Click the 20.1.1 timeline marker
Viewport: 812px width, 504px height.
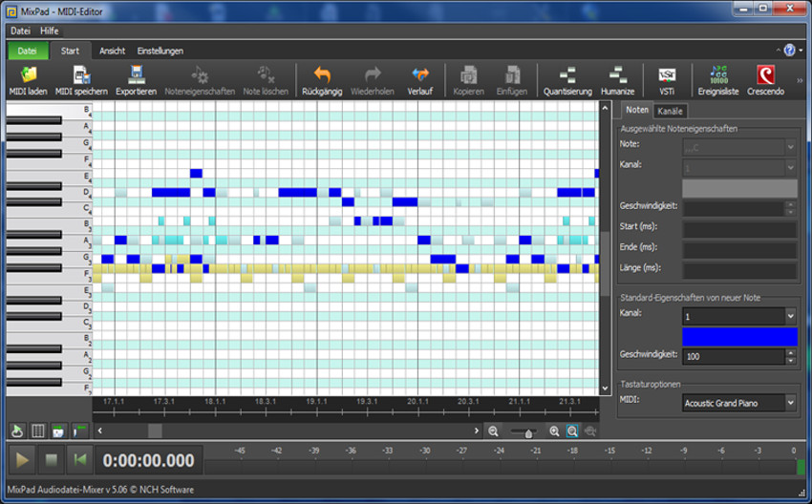pyautogui.click(x=417, y=402)
